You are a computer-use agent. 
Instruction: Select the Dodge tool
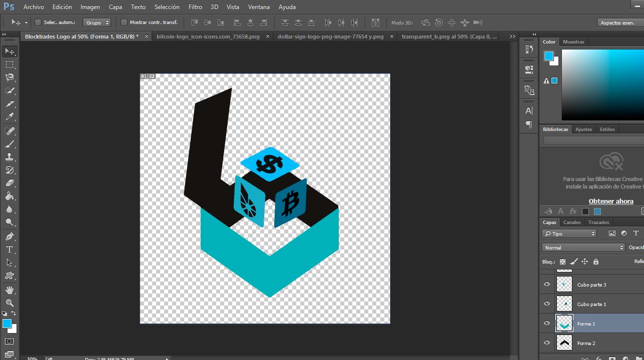[x=10, y=222]
